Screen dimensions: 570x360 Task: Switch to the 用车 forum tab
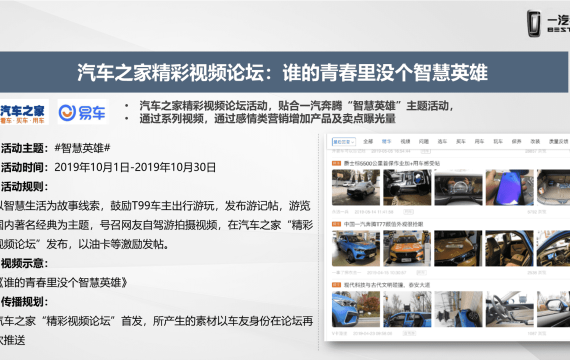coord(479,141)
